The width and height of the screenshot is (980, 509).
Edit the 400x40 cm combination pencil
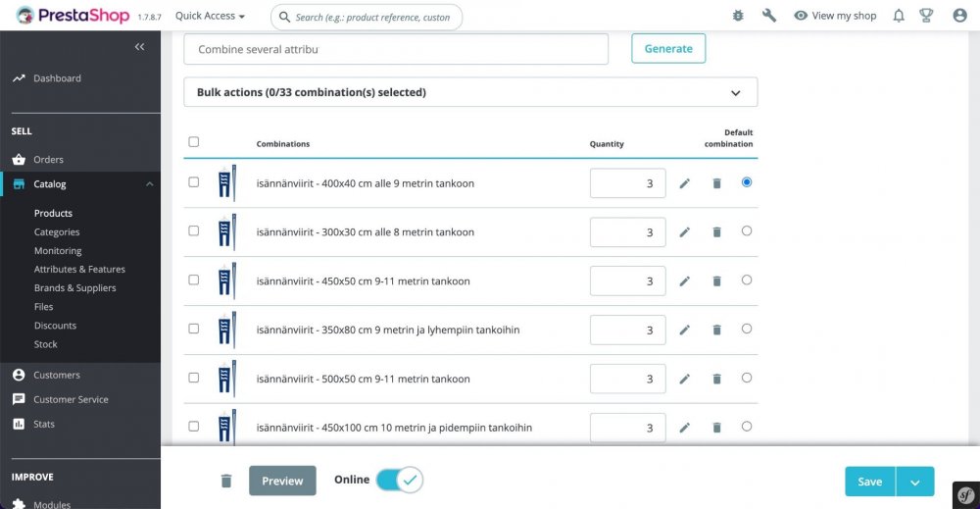(x=685, y=183)
